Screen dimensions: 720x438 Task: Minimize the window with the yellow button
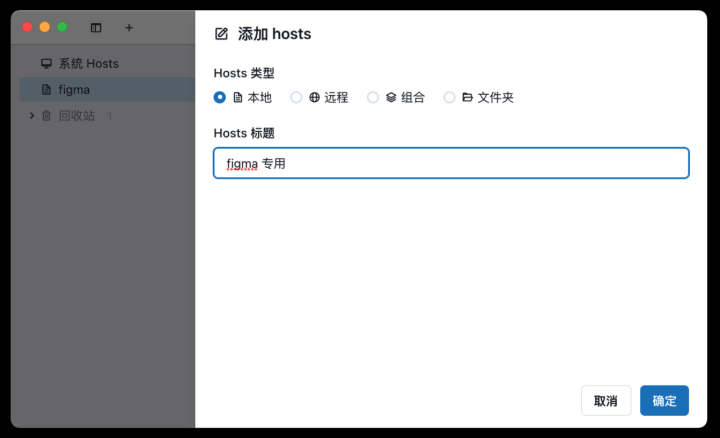(45, 27)
